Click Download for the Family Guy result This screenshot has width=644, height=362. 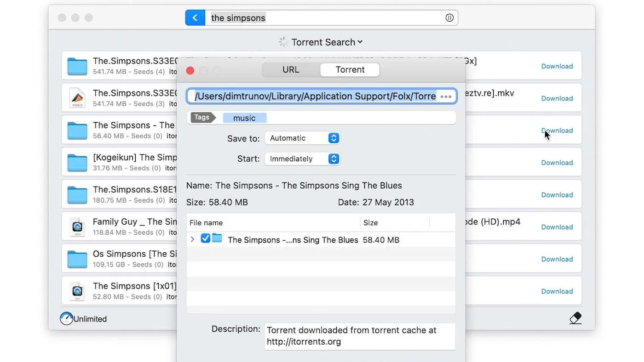[x=557, y=227]
